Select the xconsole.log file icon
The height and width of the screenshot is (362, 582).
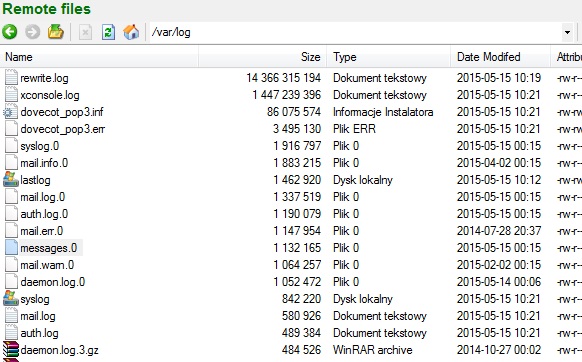point(11,95)
